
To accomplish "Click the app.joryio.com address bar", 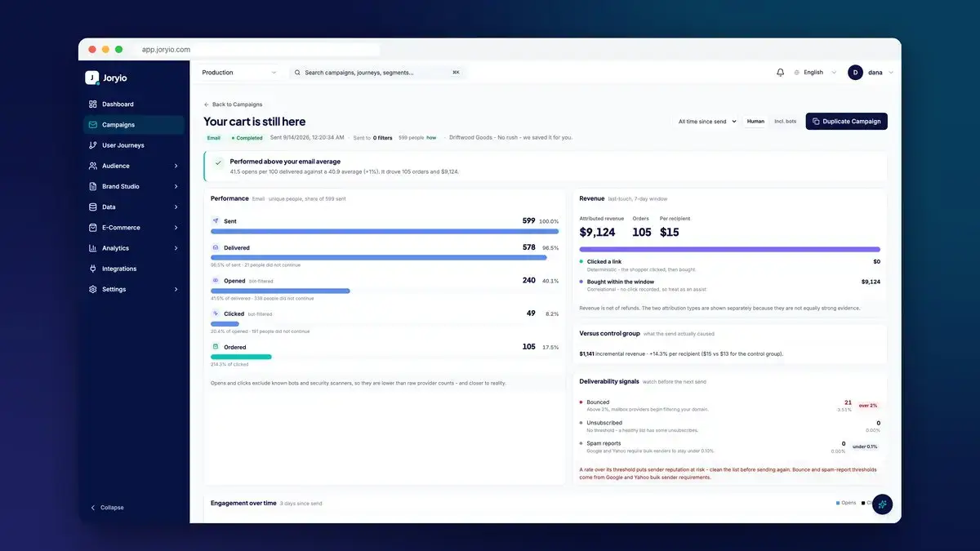I will click(x=257, y=50).
